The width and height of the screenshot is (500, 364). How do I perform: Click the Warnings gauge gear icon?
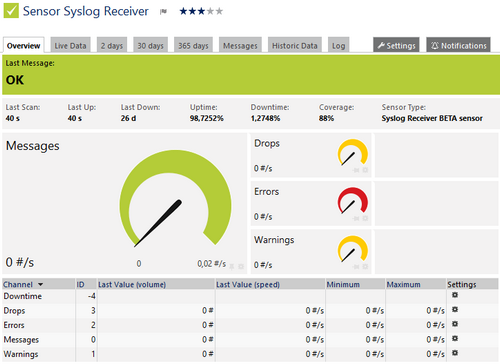click(x=365, y=267)
